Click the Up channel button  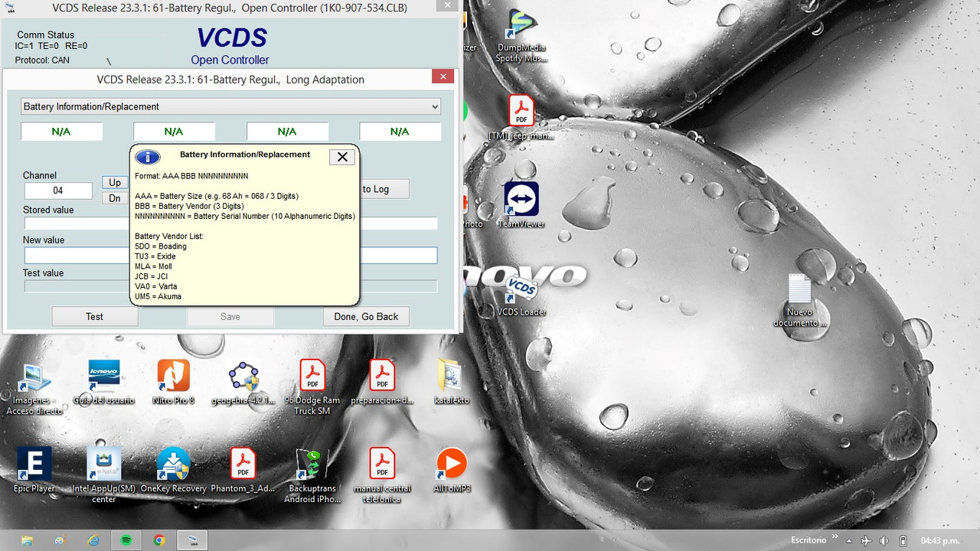[115, 182]
